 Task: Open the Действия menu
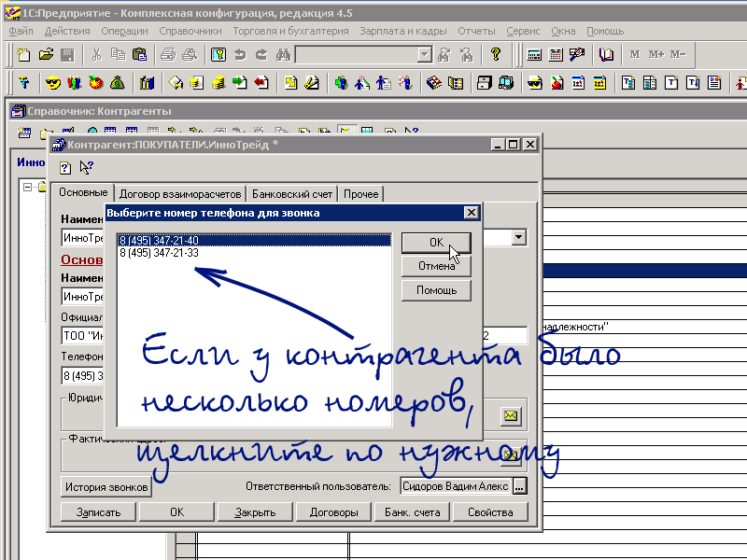pos(67,31)
